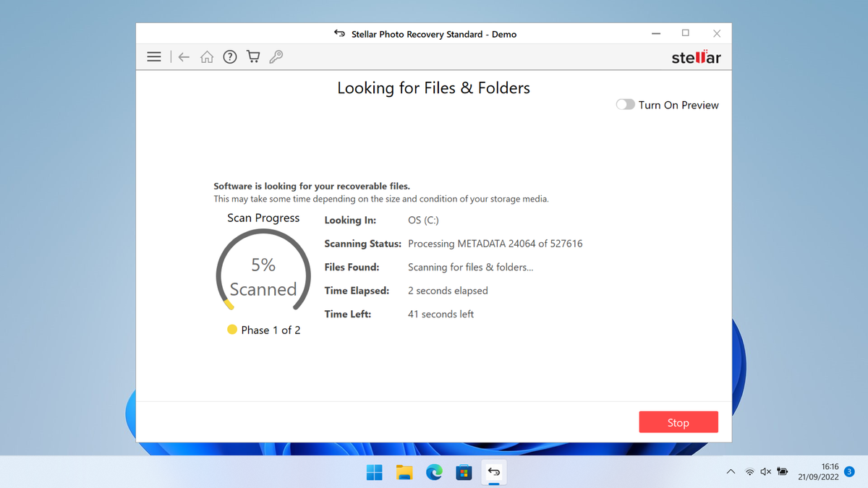Image resolution: width=868 pixels, height=488 pixels.
Task: Click the license activation key icon
Action: pos(276,56)
